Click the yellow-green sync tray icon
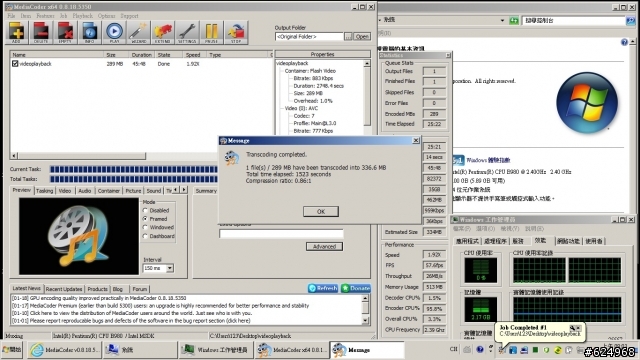 coord(558,350)
